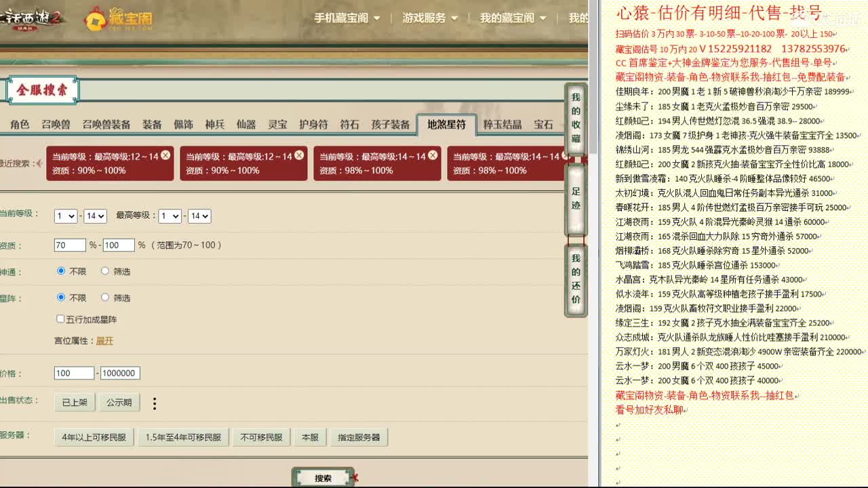Viewport: 868px width, 488px height.
Task: Choose 不可移民服 server option
Action: tap(262, 437)
